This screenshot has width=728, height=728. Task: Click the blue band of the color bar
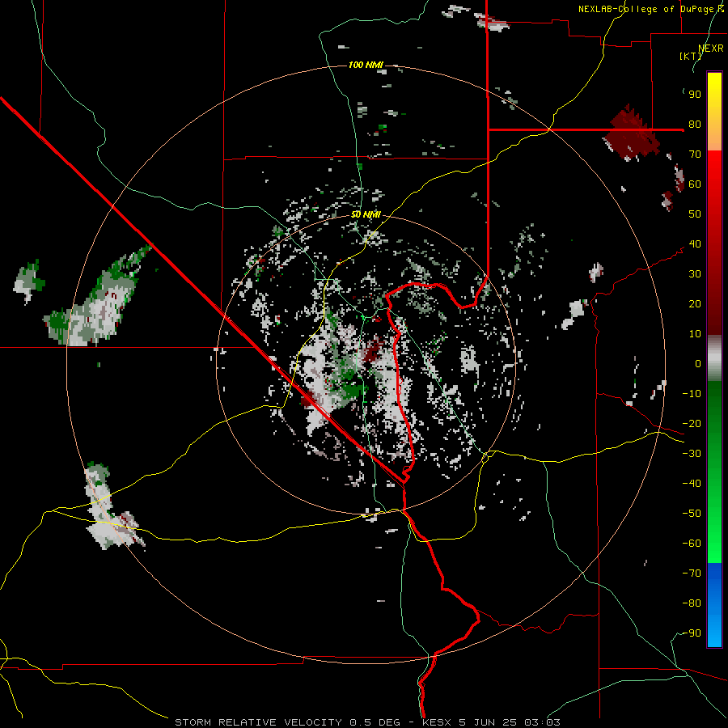pyautogui.click(x=714, y=604)
